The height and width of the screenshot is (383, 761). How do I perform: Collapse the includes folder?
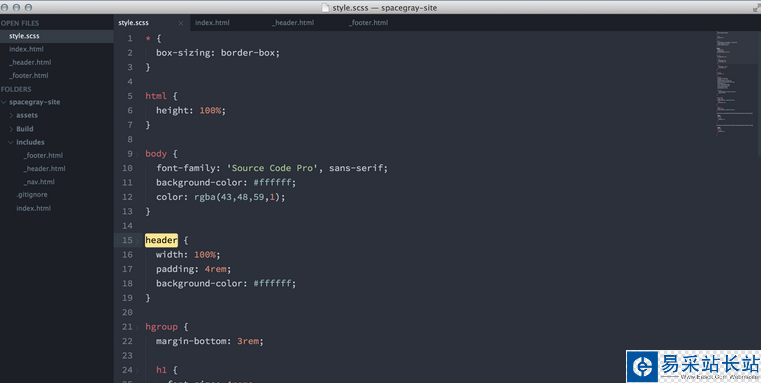11,142
